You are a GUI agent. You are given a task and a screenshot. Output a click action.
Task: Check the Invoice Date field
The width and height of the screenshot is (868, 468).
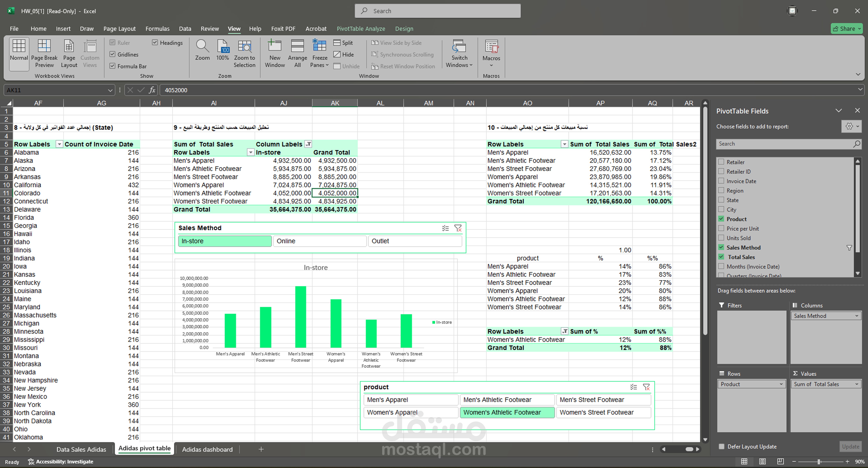[721, 181]
